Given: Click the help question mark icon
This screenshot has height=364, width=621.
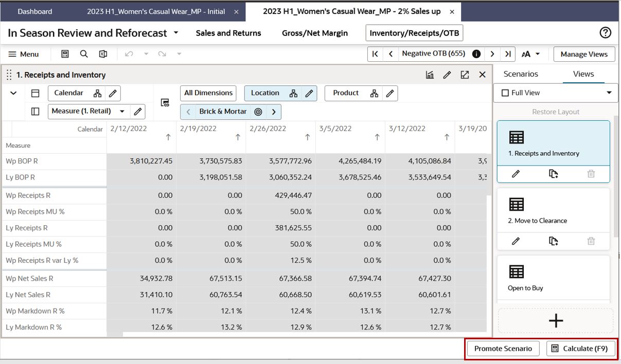Looking at the screenshot, I should (x=606, y=33).
